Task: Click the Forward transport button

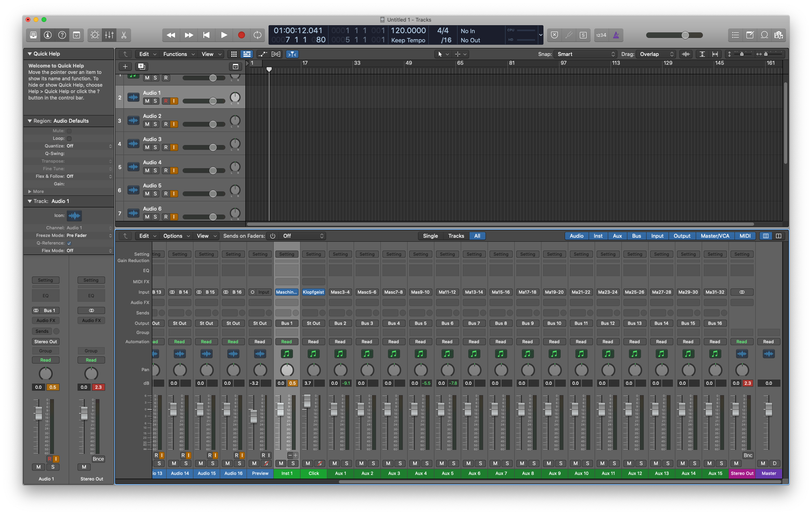Action: (x=189, y=35)
